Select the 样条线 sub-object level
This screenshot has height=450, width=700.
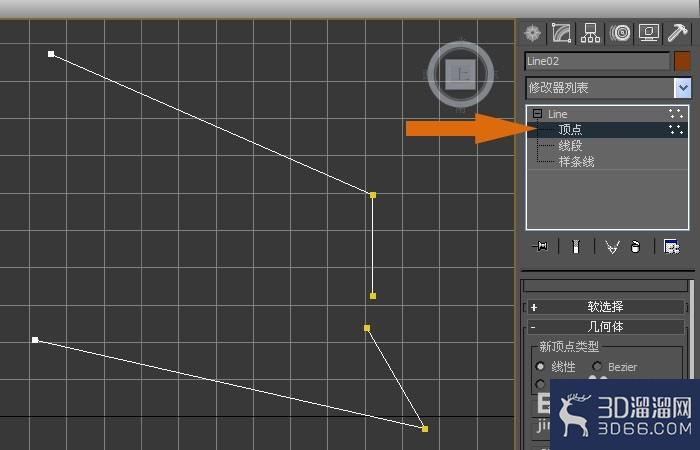pyautogui.click(x=608, y=161)
